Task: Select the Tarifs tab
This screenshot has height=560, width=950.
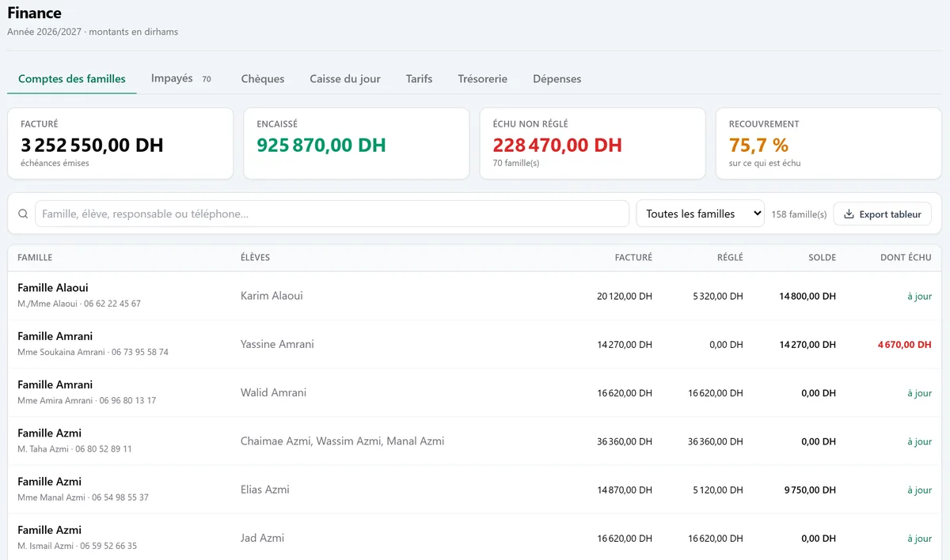Action: point(419,79)
